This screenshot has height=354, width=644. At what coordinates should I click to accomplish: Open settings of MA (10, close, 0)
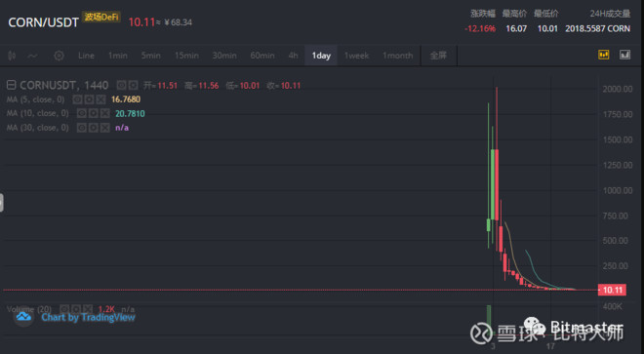click(x=94, y=113)
